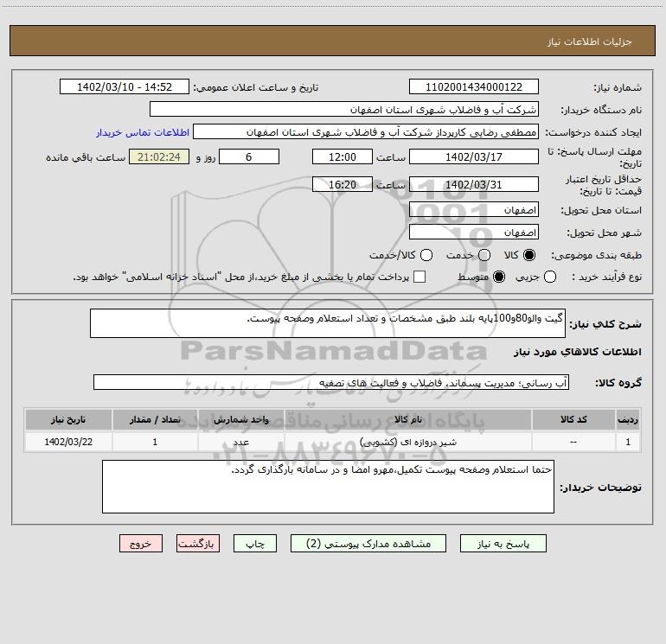The image size is (666, 644).
Task: Open the اطلاعات تماس خریدار link
Action: click(143, 132)
